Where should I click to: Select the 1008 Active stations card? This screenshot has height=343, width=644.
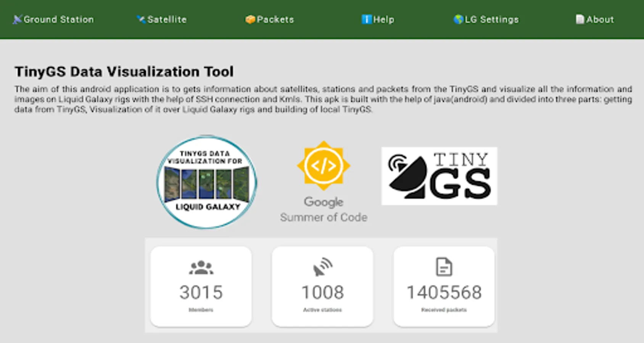click(322, 286)
